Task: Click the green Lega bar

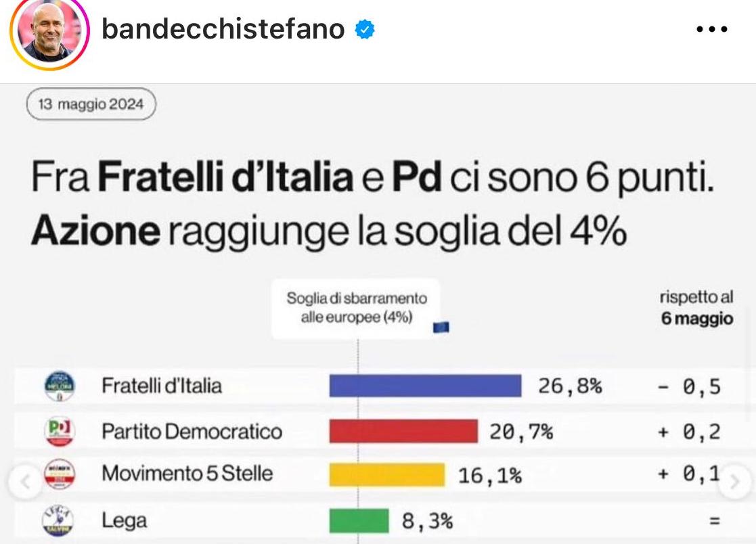Action: (x=359, y=521)
